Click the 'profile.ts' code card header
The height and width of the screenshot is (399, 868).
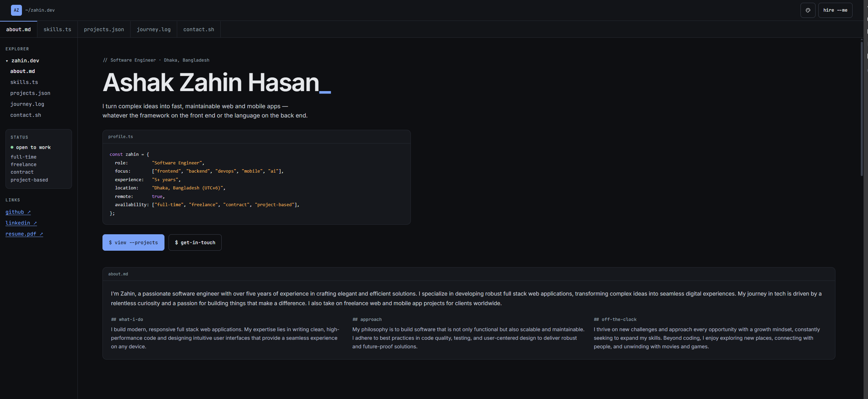coord(256,137)
